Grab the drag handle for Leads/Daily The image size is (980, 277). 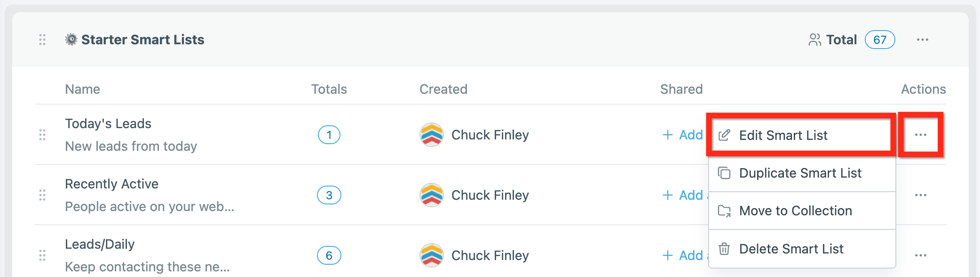(42, 255)
